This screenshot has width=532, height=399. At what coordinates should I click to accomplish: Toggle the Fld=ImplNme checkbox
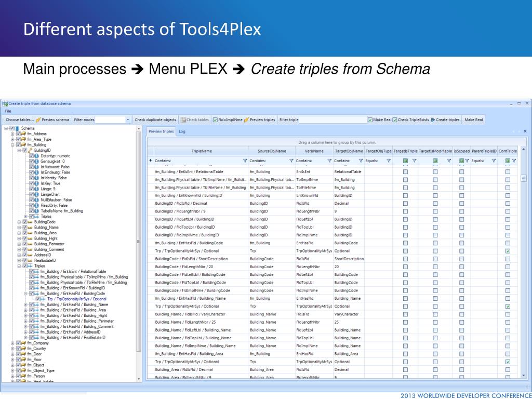215,120
